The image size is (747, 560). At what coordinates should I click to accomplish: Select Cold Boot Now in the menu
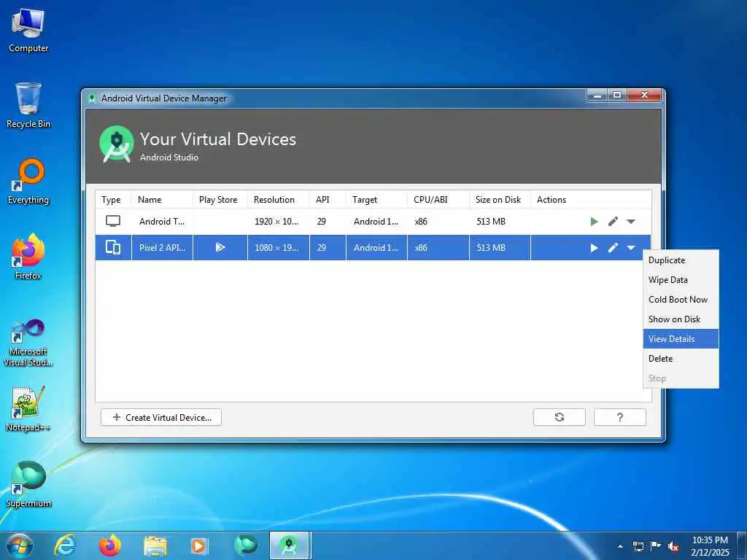click(681, 300)
